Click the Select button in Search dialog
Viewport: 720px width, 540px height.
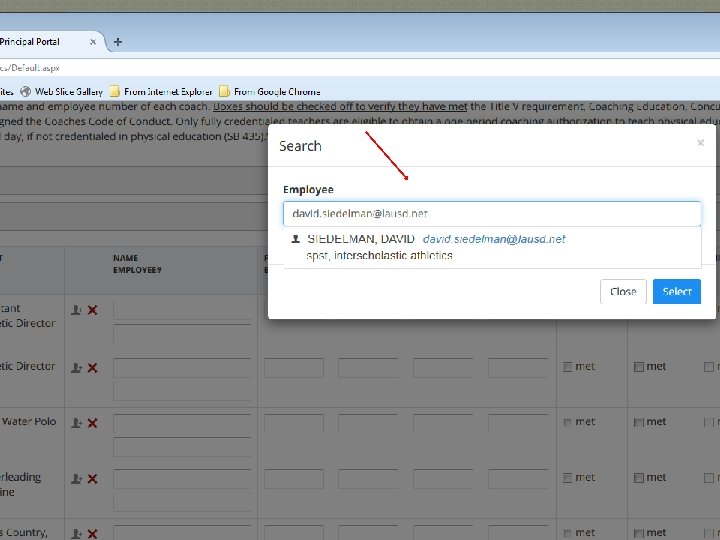point(676,292)
